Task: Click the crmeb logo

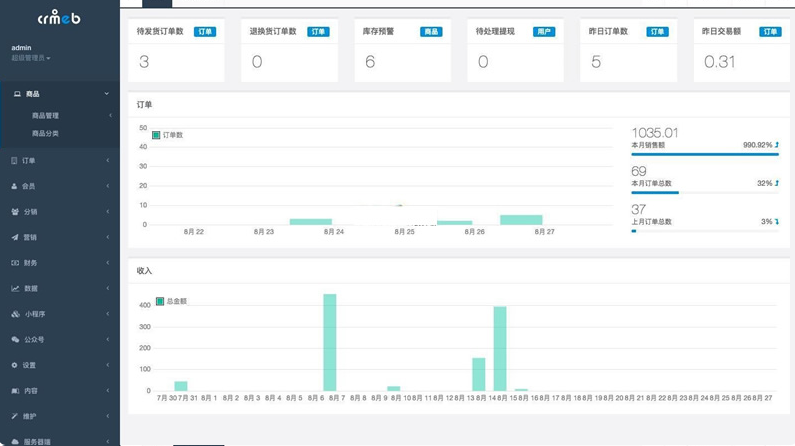Action: (x=59, y=18)
